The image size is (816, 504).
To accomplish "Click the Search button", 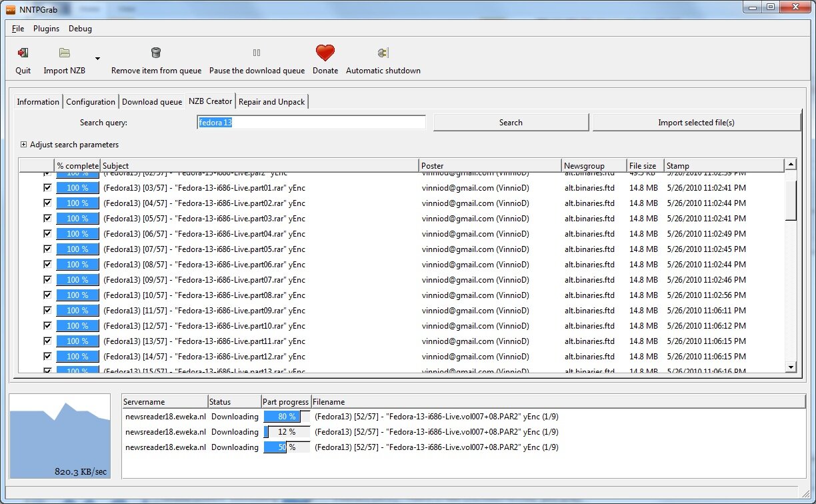I will tap(511, 123).
